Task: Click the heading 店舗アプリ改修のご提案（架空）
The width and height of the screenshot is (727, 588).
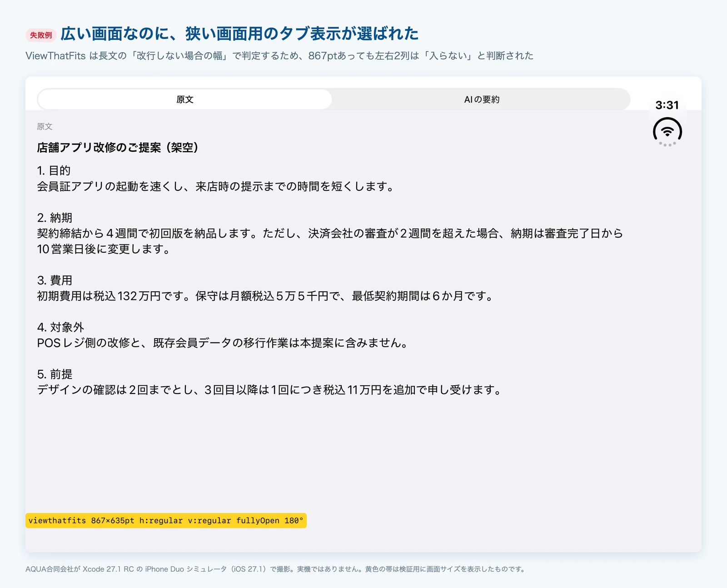Action: (118, 147)
